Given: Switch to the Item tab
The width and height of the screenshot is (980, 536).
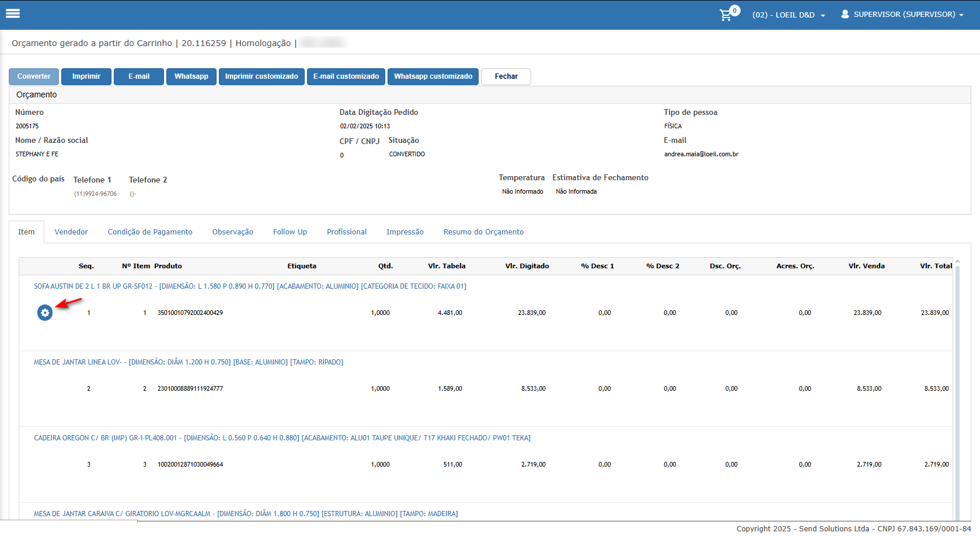Looking at the screenshot, I should (26, 232).
